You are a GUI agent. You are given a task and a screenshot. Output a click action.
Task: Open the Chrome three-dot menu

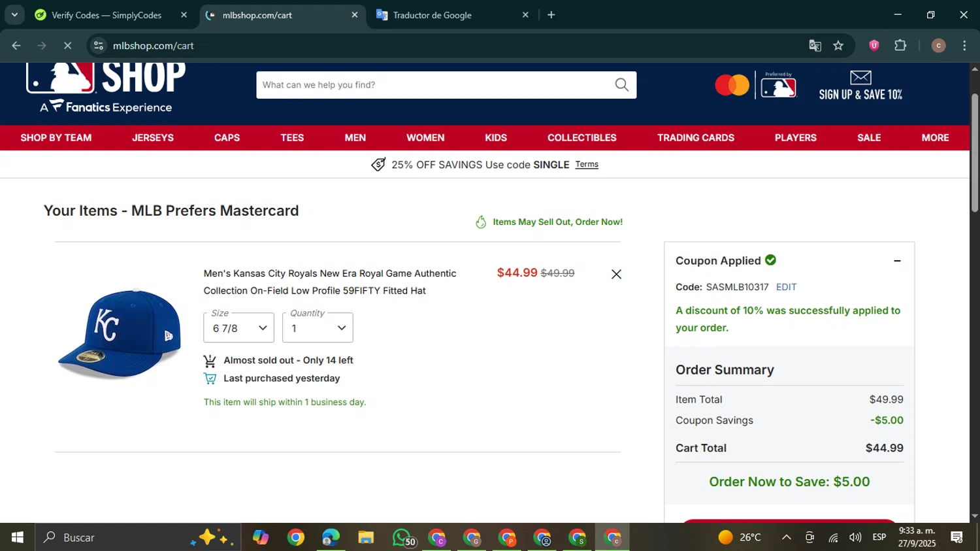[x=964, y=46]
